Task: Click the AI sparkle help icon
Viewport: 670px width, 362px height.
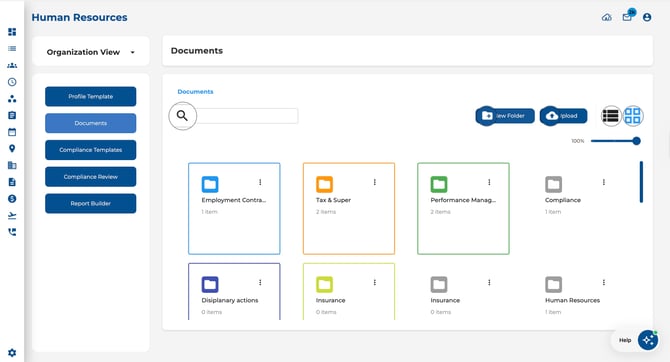Action: coord(648,340)
